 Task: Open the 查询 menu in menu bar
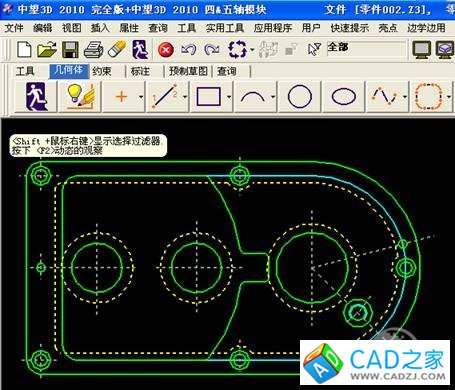pyautogui.click(x=158, y=28)
